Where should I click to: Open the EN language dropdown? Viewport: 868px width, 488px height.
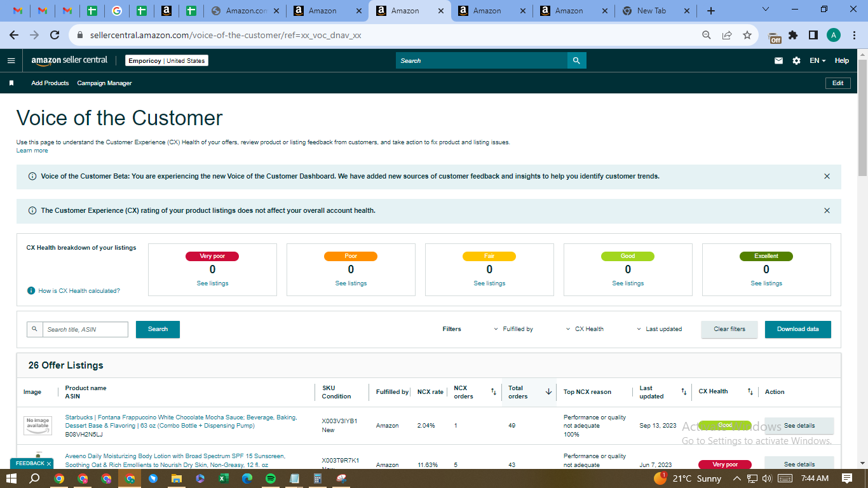817,60
